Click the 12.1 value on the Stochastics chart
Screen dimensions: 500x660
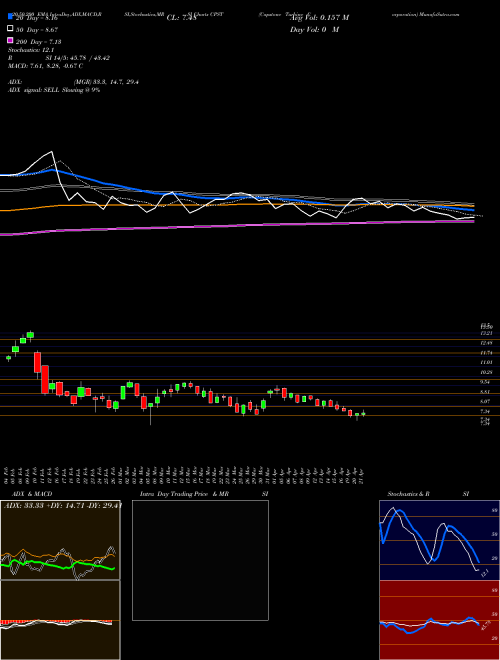coord(484,574)
